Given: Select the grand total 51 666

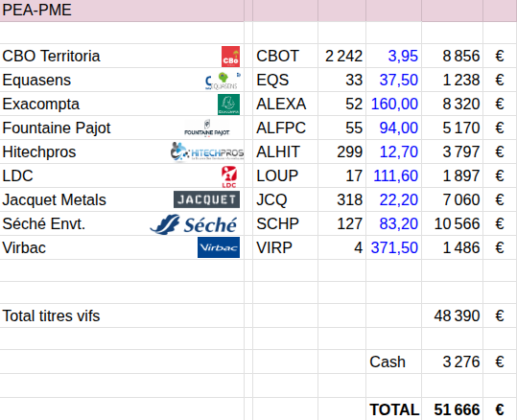Looking at the screenshot, I should tap(453, 409).
